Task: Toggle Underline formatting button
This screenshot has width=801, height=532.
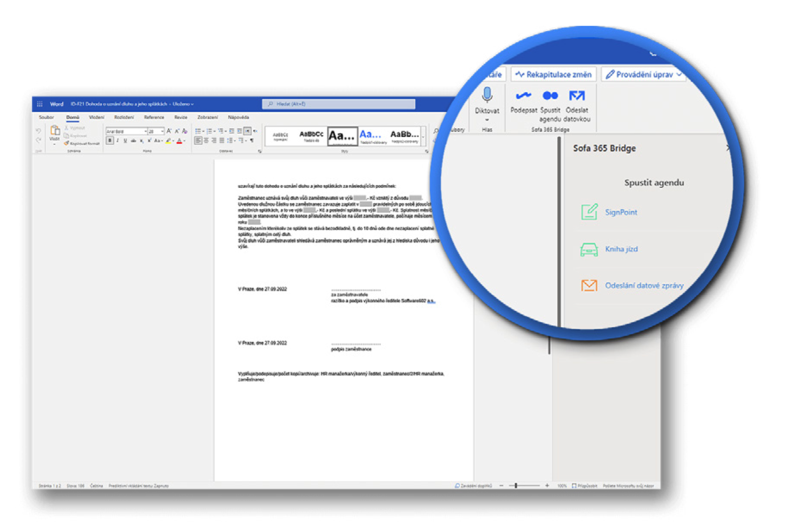Action: coord(125,141)
